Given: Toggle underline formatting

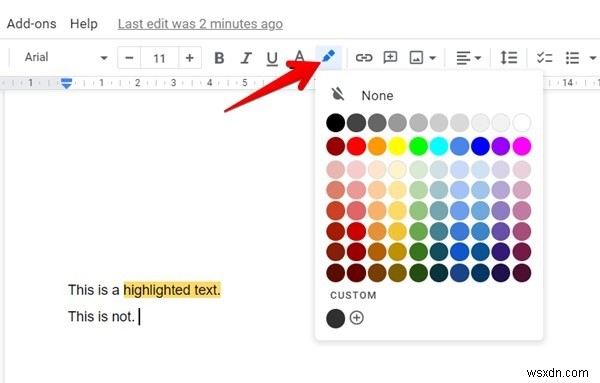Looking at the screenshot, I should 272,59.
